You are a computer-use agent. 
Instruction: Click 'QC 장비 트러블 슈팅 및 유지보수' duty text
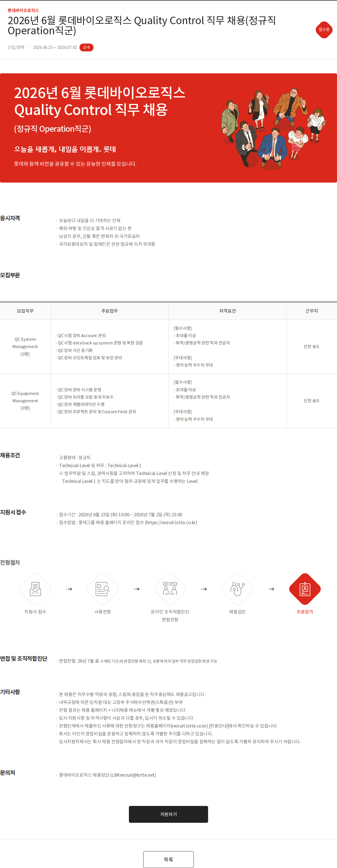point(85,397)
